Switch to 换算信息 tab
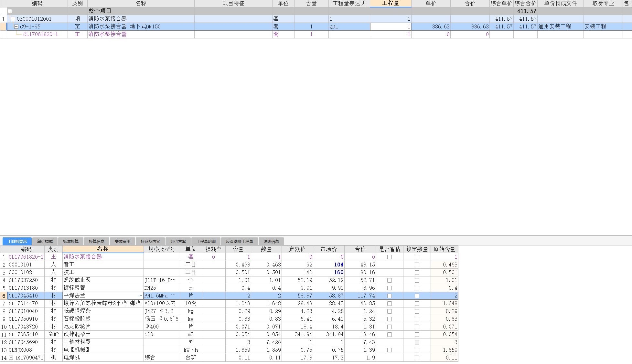632x364 pixels. click(x=97, y=241)
